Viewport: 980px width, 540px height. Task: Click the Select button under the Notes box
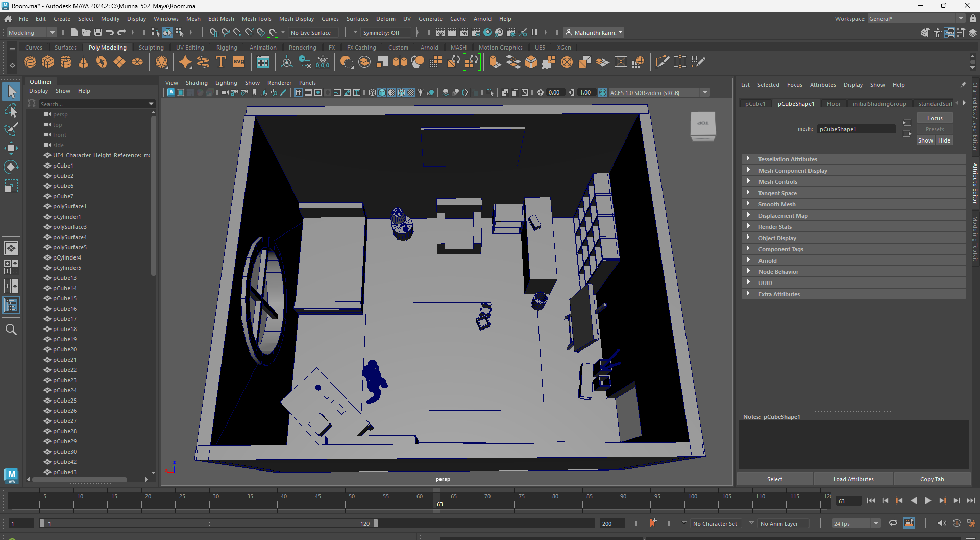point(774,479)
